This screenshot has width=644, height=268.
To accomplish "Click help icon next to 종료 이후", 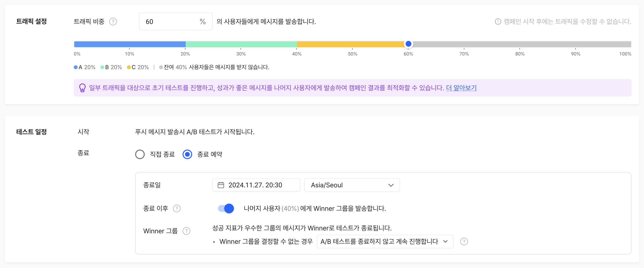I will (177, 208).
